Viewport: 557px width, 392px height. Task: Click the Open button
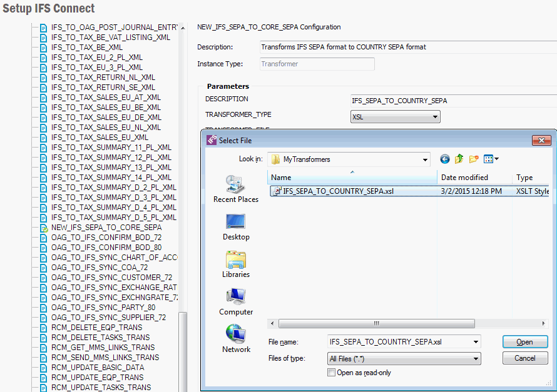click(524, 342)
